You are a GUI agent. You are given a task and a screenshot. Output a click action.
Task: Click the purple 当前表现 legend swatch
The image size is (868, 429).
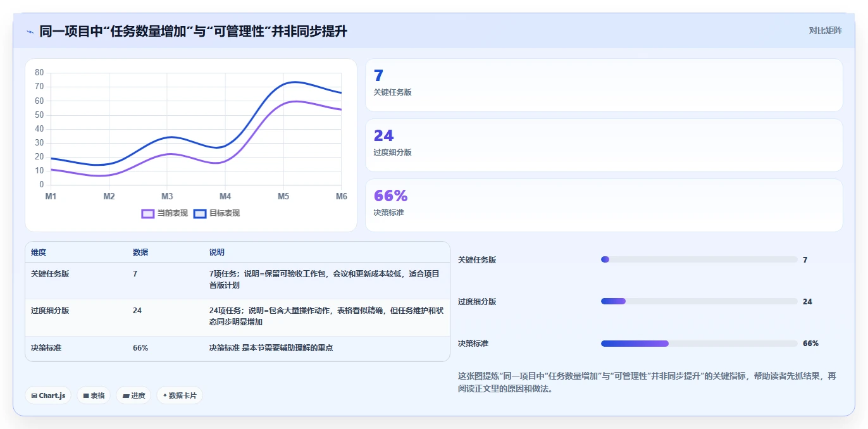pos(148,213)
